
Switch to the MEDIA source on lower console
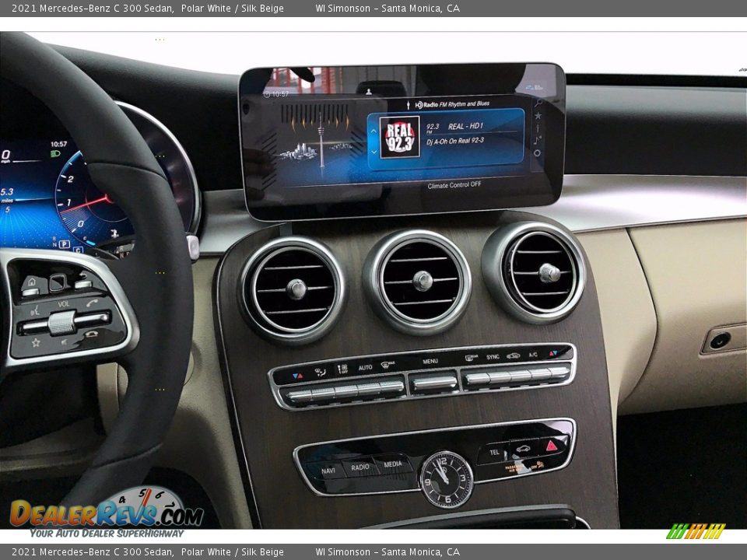click(x=395, y=467)
